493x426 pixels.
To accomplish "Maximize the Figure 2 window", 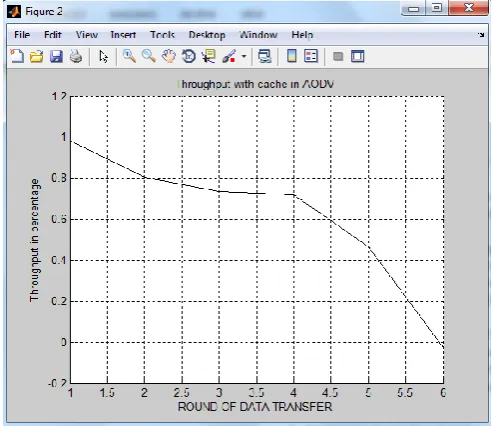I will coord(436,8).
